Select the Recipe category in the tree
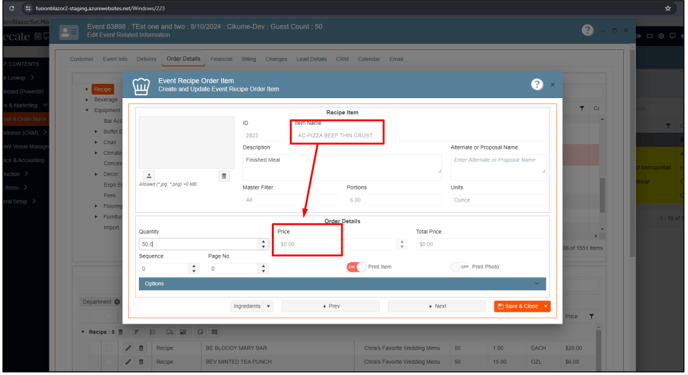 tap(103, 89)
